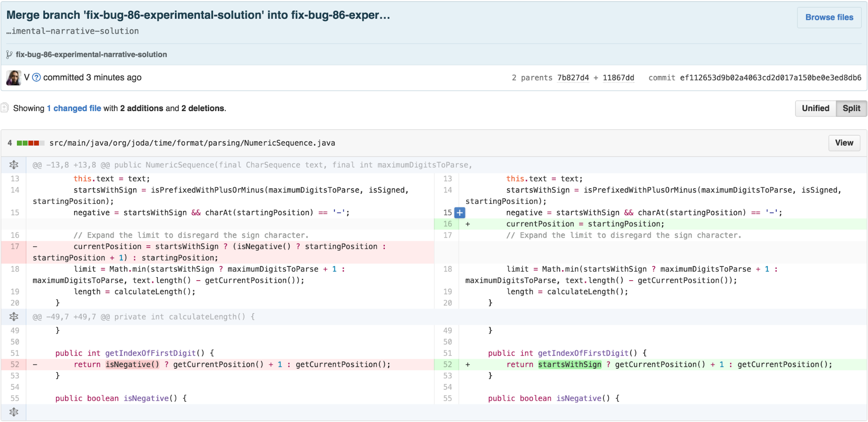Click the highlighted 'startsWithSign' in added line 52
The image size is (868, 422).
click(570, 364)
